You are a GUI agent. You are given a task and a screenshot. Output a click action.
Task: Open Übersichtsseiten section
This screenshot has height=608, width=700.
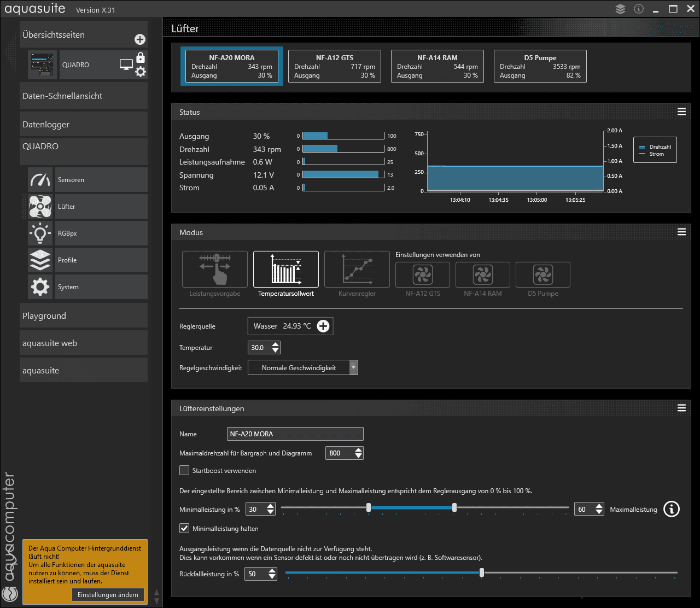[x=84, y=34]
